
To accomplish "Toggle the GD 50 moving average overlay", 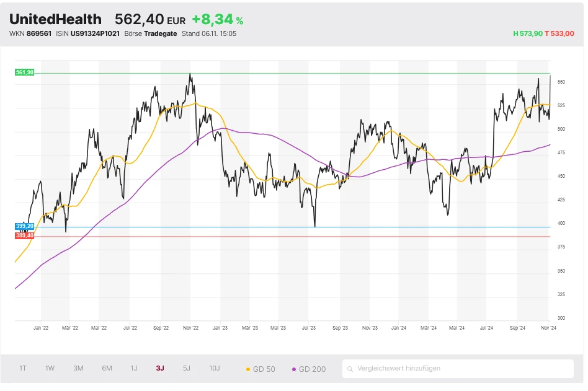I will click(264, 368).
